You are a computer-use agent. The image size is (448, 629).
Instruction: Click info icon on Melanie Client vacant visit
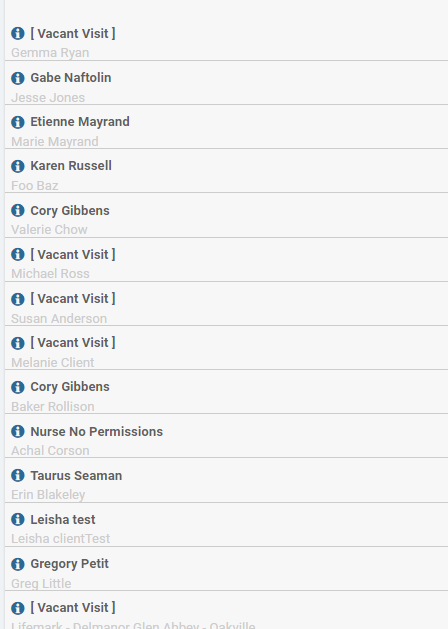click(18, 343)
